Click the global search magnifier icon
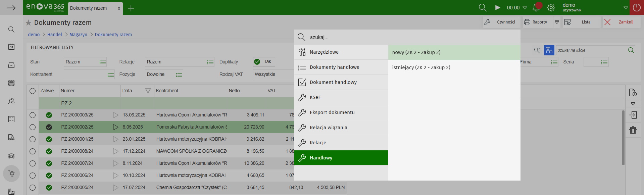This screenshot has width=644, height=195. tap(483, 7)
